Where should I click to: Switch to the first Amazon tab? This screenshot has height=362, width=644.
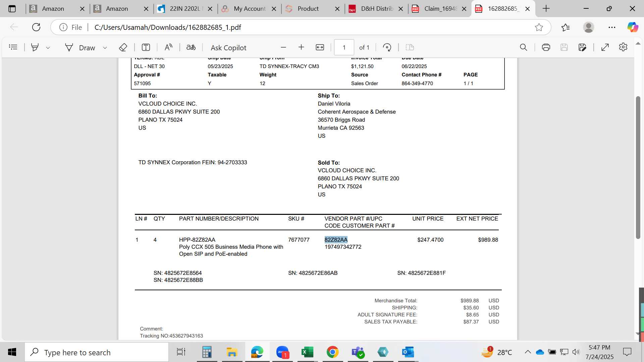[x=53, y=9]
